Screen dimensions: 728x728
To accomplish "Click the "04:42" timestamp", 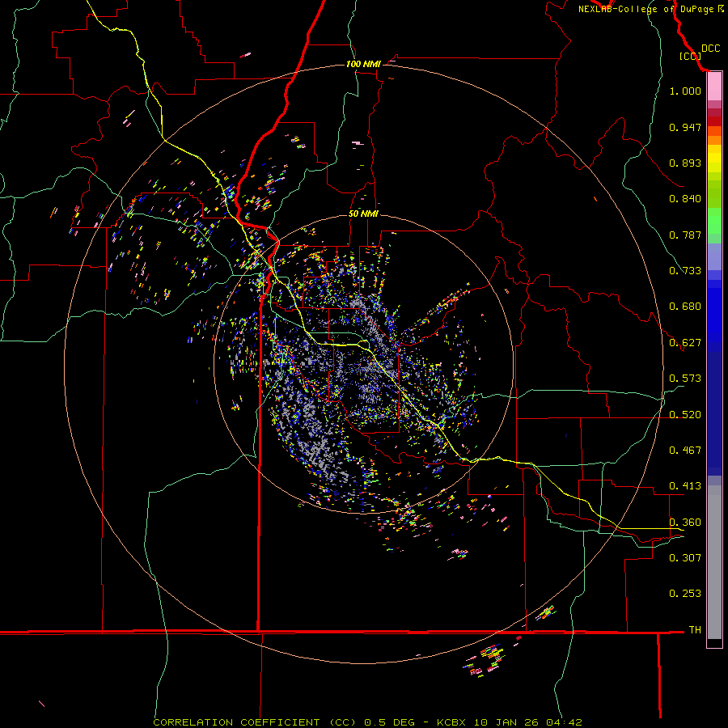I will click(x=564, y=722).
